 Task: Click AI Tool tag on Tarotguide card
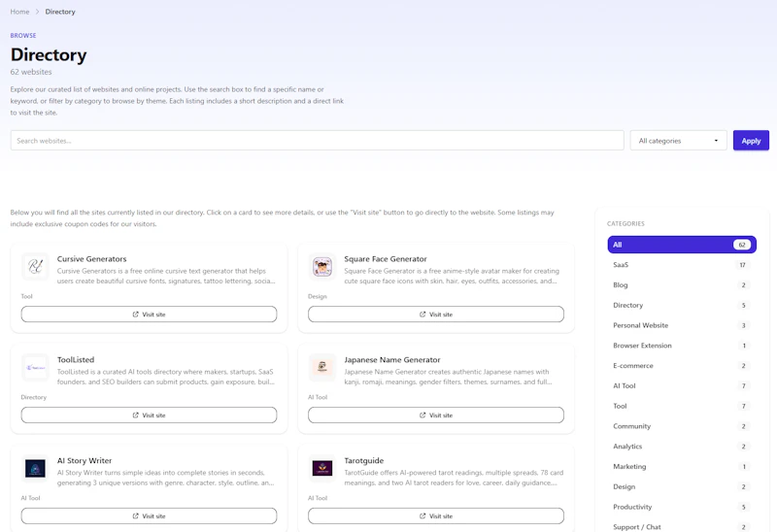pyautogui.click(x=318, y=498)
